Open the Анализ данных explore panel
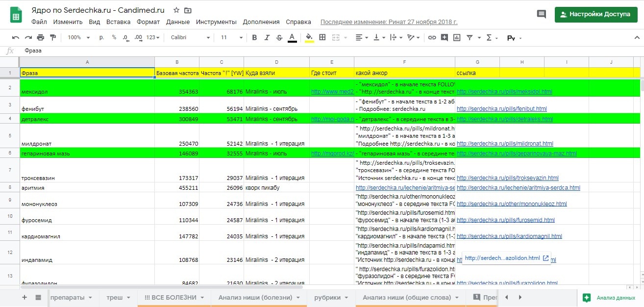This screenshot has width=644, height=307. (609, 298)
